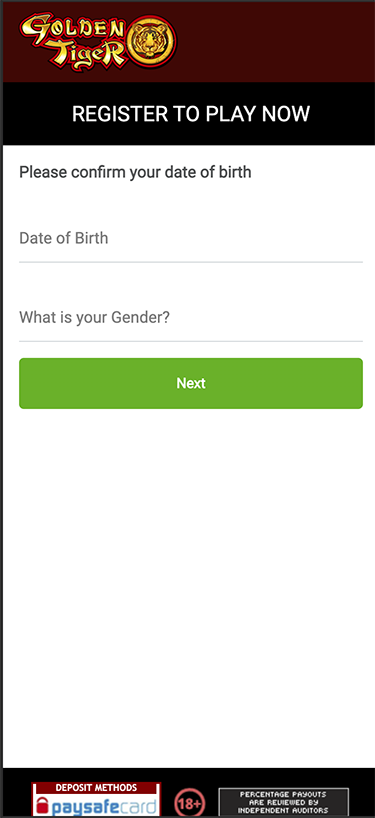Click the Register To Play Now heading
This screenshot has height=818, width=375.
[191, 114]
